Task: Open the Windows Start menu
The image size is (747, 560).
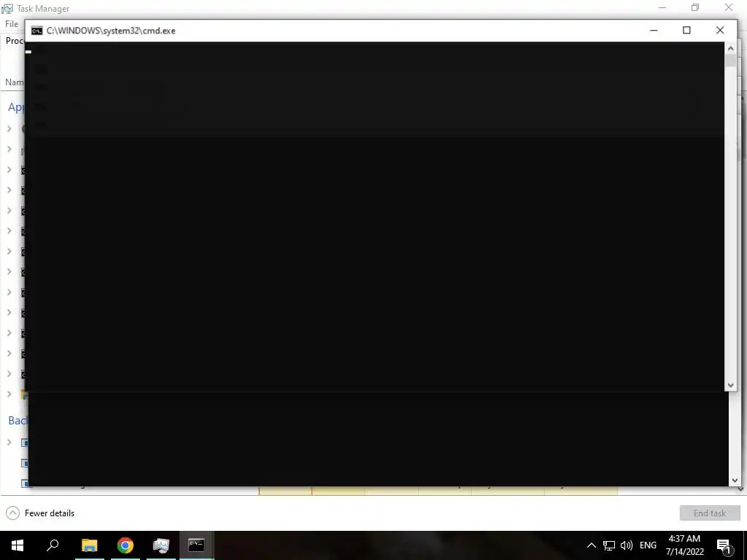Action: pyautogui.click(x=18, y=545)
